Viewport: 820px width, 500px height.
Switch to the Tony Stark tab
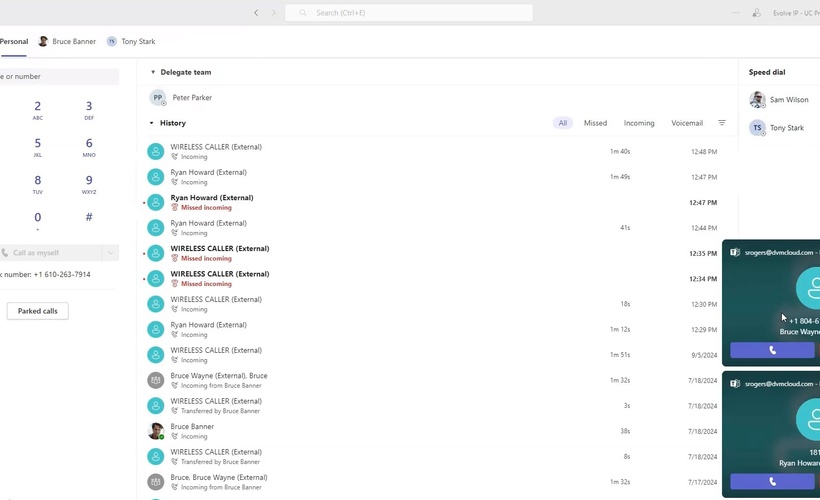[x=131, y=41]
